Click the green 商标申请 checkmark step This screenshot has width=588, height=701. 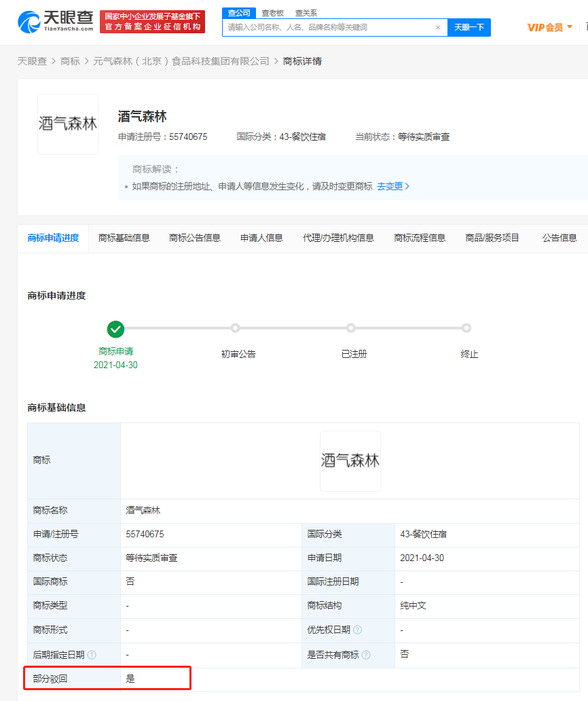[115, 329]
